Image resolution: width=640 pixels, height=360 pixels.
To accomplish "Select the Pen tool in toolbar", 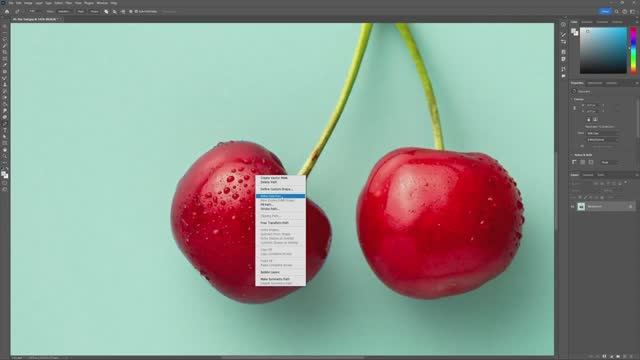I will 5,124.
